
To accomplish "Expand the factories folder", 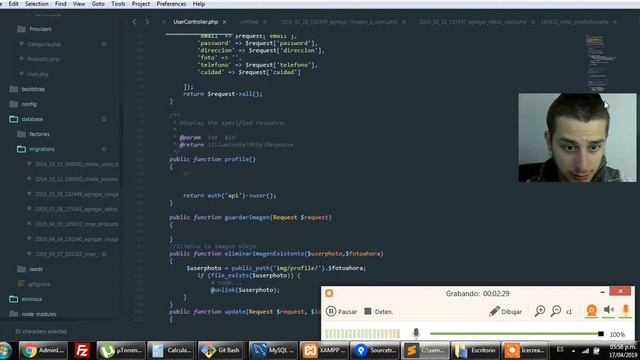I will [34, 134].
